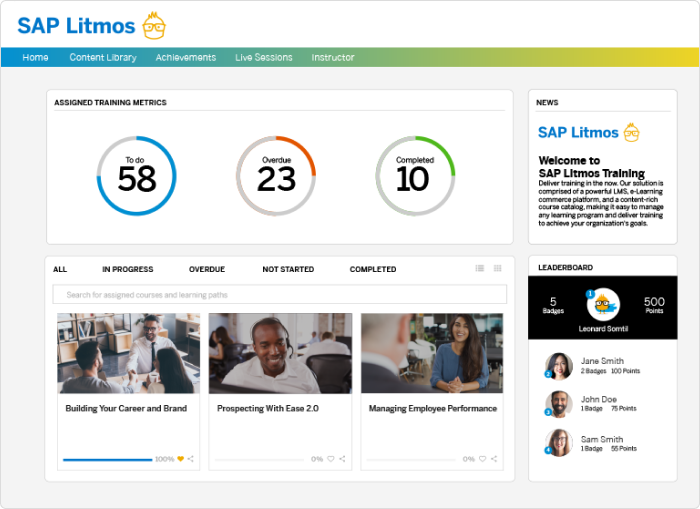
Task: Click Jane Smith's avatar
Action: click(x=558, y=366)
